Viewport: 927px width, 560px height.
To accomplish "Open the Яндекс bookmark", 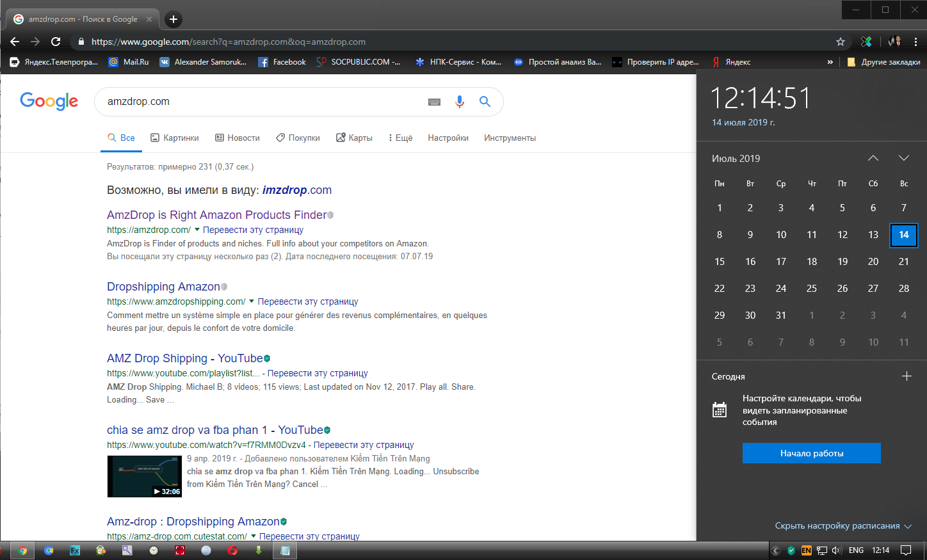I will (731, 62).
